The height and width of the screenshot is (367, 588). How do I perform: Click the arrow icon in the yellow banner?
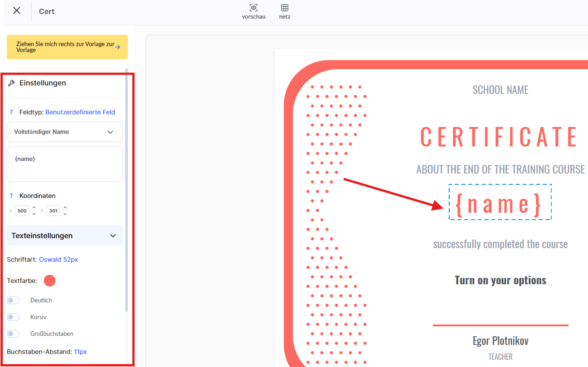tap(118, 47)
